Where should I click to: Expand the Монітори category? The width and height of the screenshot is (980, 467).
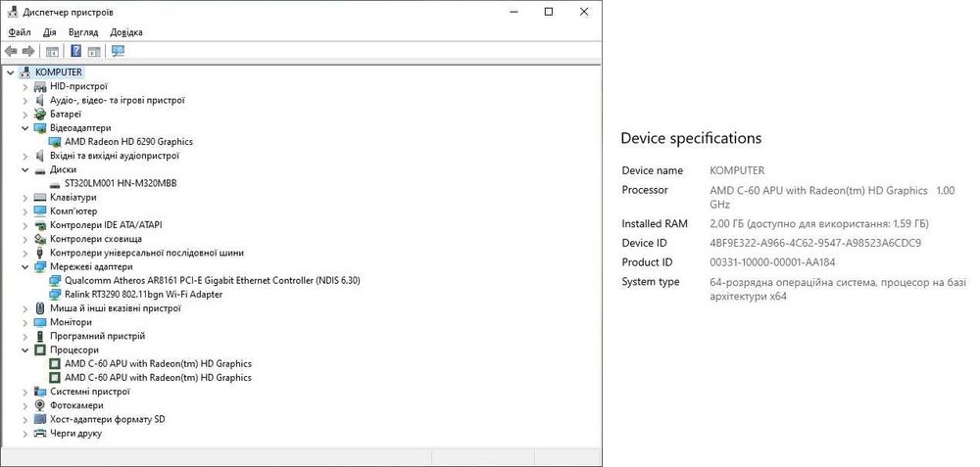[x=25, y=322]
